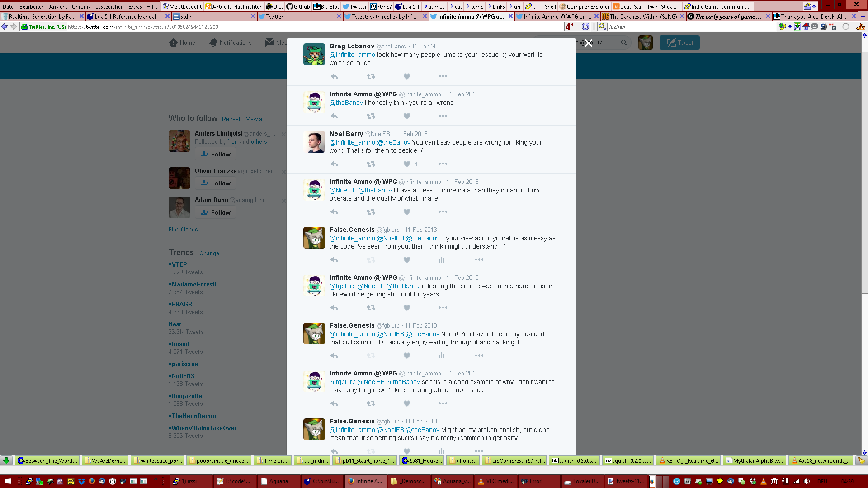The image size is (868, 488).
Task: Open the #TheNeonDemon trend
Action: tap(193, 416)
